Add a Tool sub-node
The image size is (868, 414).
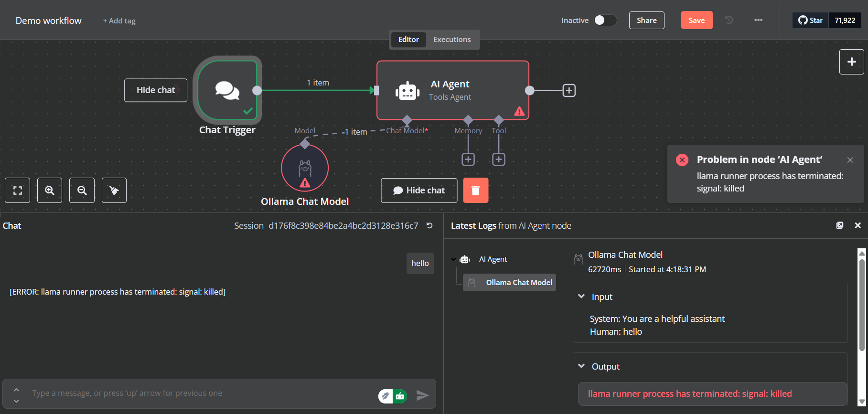click(499, 159)
